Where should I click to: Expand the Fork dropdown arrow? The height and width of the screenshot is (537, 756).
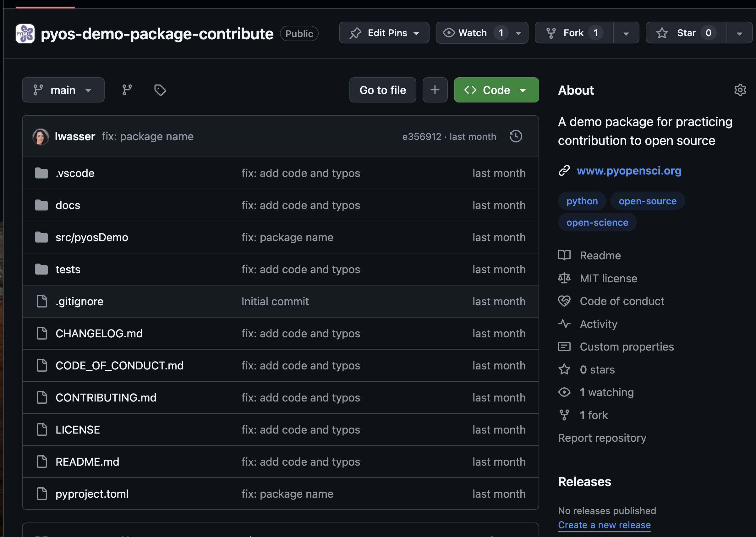coord(626,33)
